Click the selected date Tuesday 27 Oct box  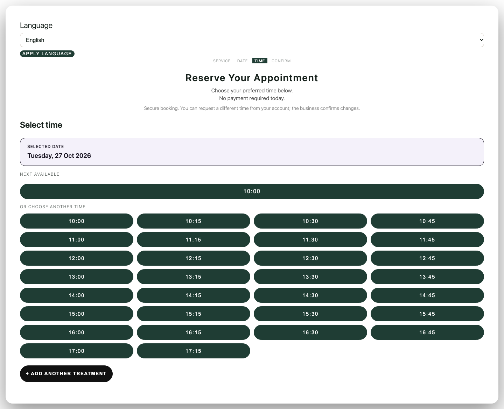point(252,152)
